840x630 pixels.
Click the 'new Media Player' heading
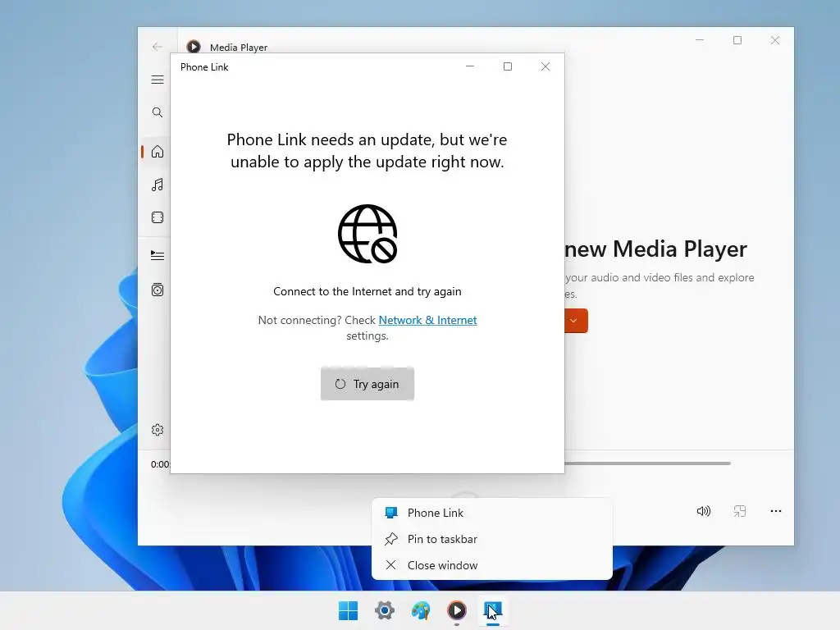point(655,249)
